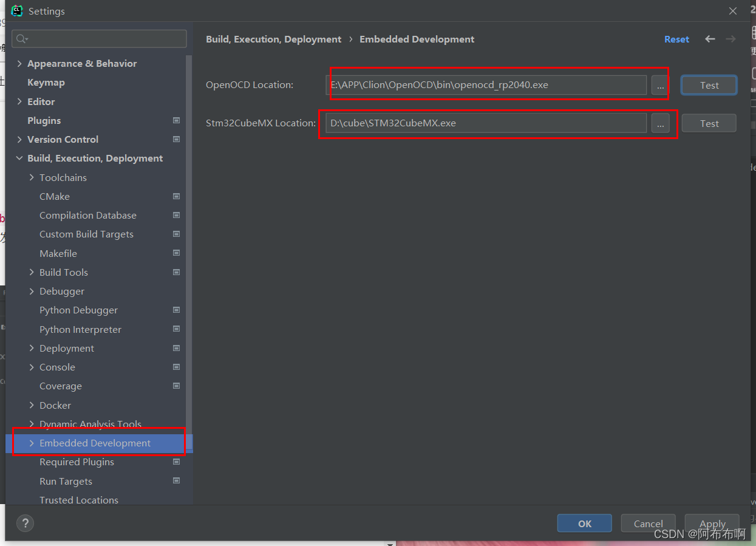Confirm settings with OK
756x546 pixels.
tap(584, 524)
